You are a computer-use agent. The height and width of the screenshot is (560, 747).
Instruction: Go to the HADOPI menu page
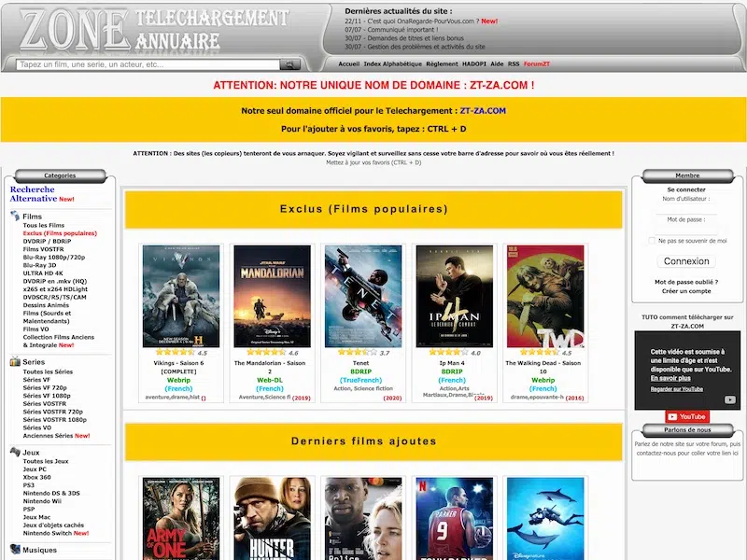point(473,64)
